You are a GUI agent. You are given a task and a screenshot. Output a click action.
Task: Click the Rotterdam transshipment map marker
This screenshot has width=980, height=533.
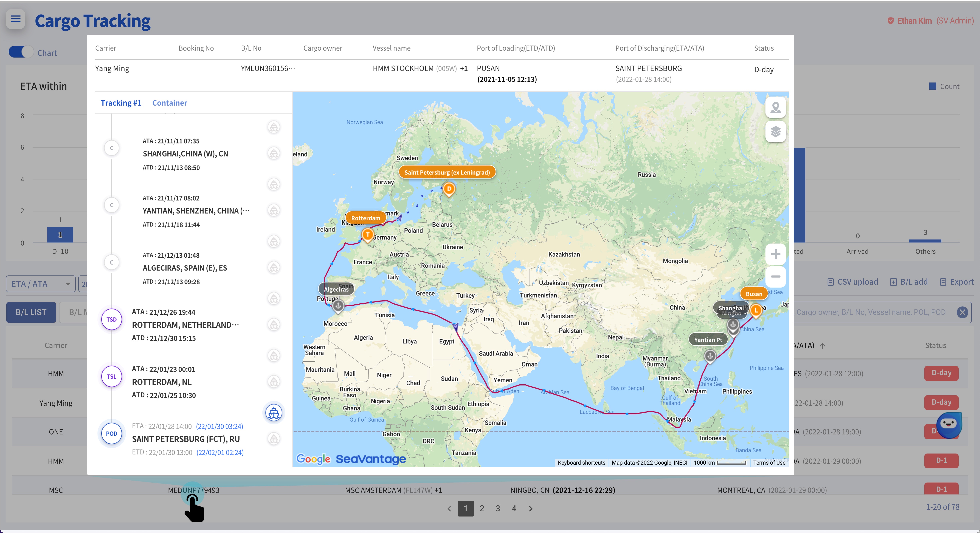[368, 235]
